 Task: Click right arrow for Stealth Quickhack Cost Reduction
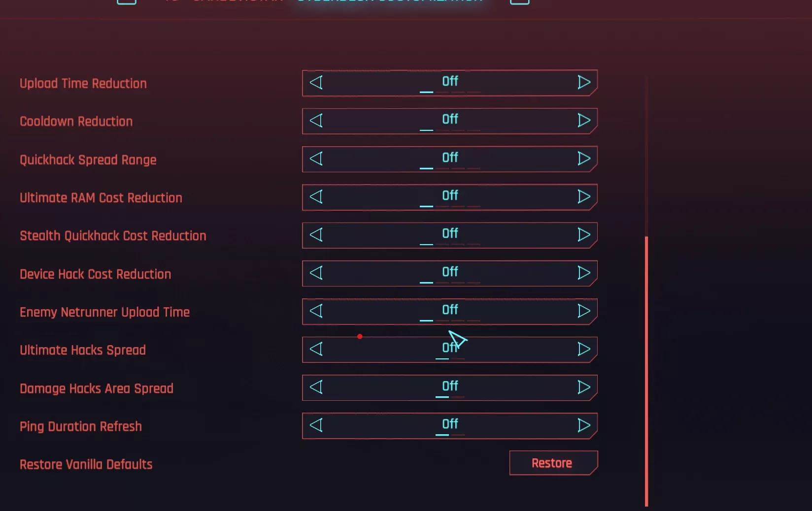click(584, 235)
